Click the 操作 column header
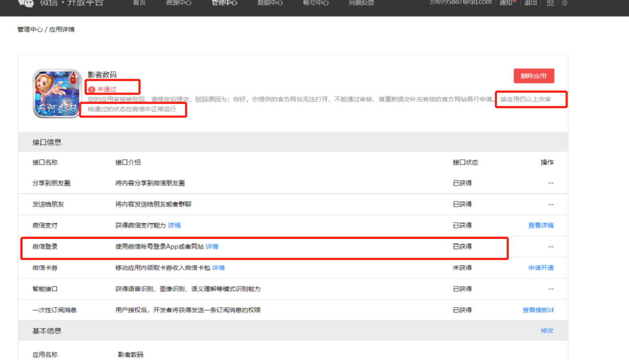Viewport: 629px width, 364px height. pyautogui.click(x=547, y=162)
